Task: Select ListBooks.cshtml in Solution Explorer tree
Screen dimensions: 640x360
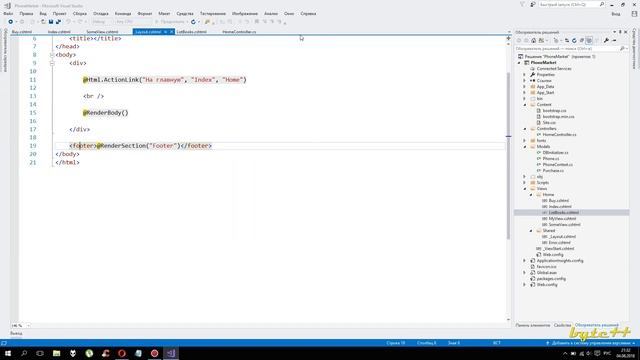Action: coord(563,212)
